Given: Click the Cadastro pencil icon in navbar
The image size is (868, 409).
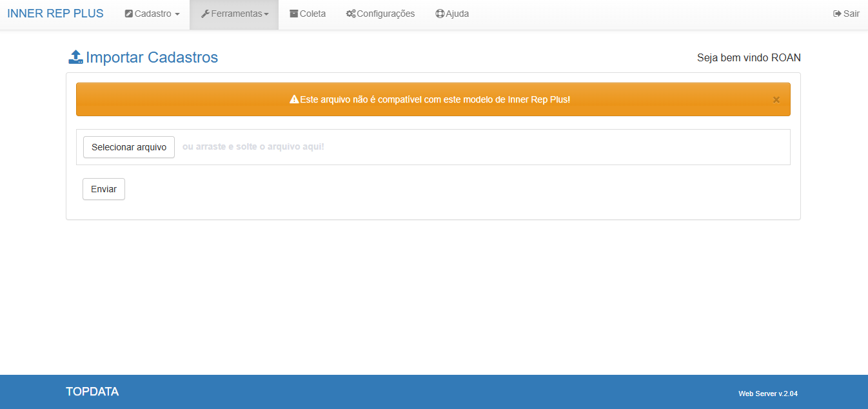Looking at the screenshot, I should tap(129, 14).
